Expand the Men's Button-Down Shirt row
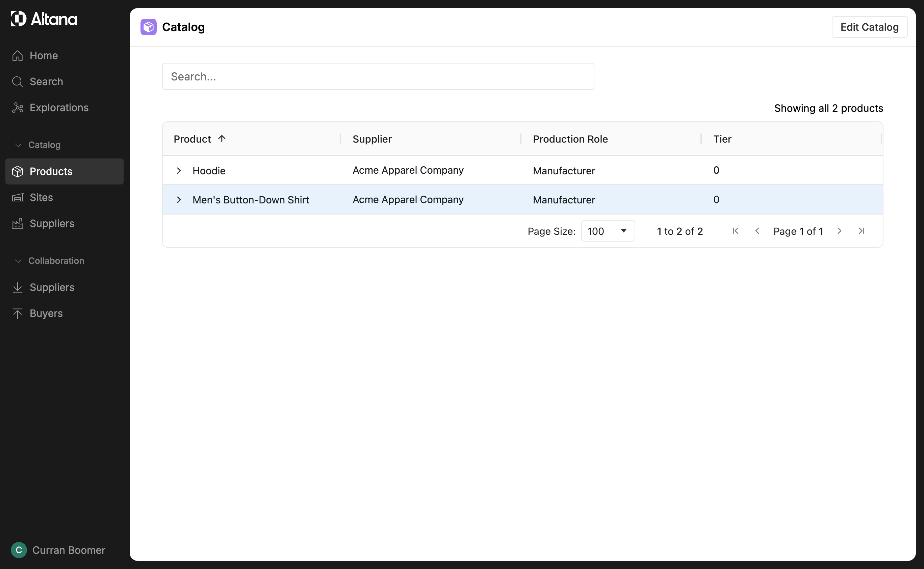Image resolution: width=924 pixels, height=569 pixels. [x=179, y=200]
